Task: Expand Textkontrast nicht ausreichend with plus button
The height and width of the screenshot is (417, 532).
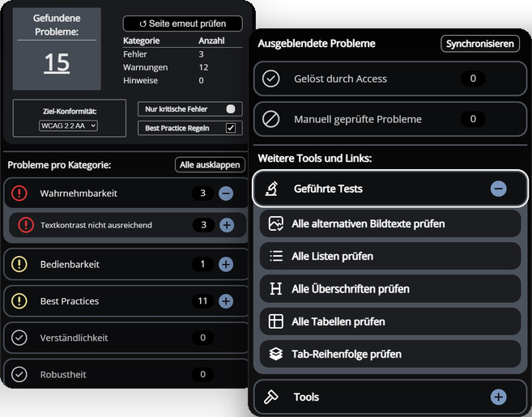Action: coord(227,225)
